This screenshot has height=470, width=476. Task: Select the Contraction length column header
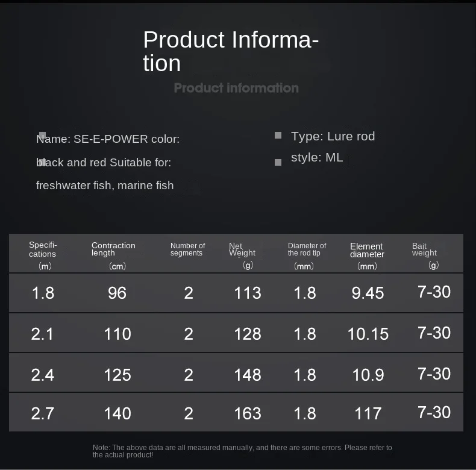(x=114, y=254)
